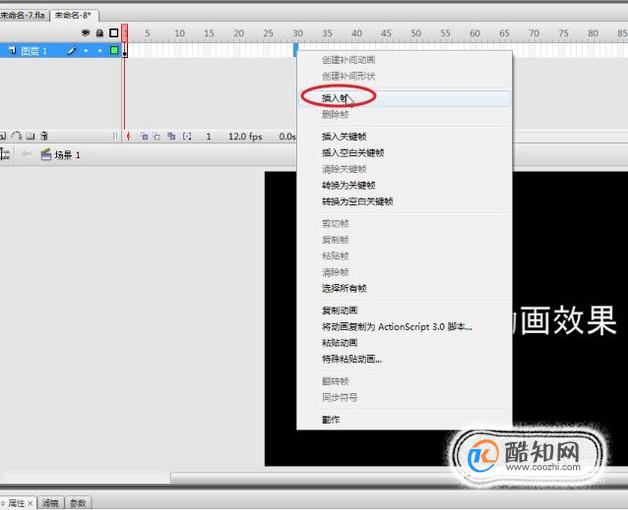Choose 插入帧 from the context menu
Viewport: 628px width, 510px height.
click(x=404, y=98)
